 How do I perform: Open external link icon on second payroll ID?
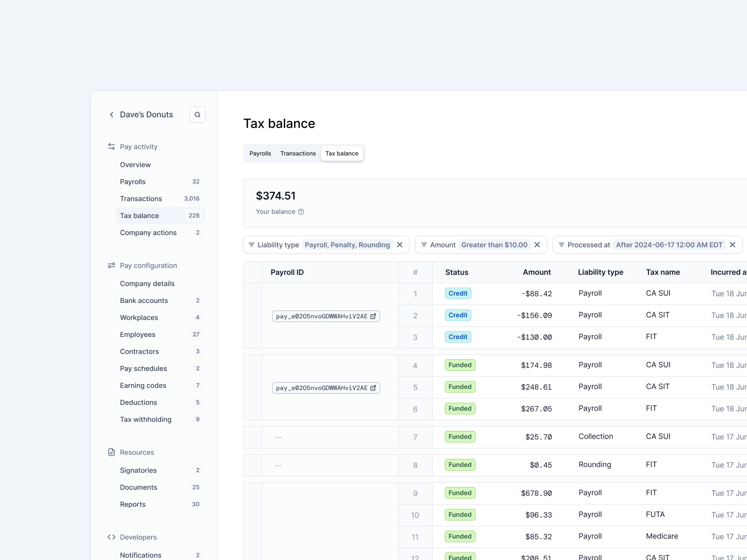coord(373,388)
